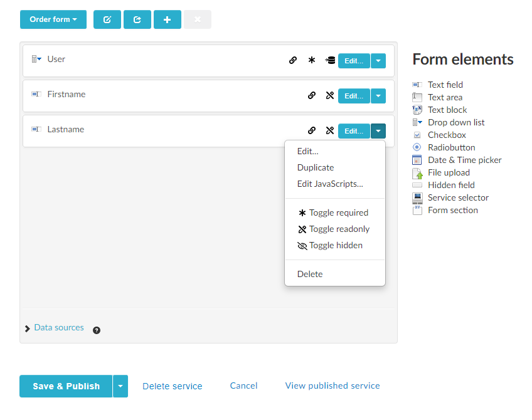Screen dimensions: 532x420
Task: Click the link icon on Lastname row
Action: click(x=312, y=131)
